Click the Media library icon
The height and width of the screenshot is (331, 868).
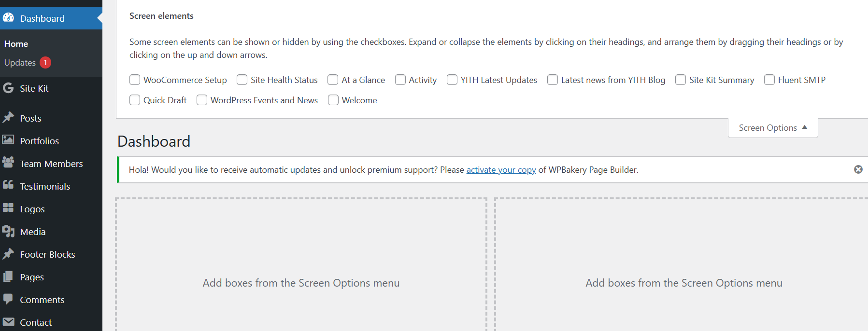8,232
